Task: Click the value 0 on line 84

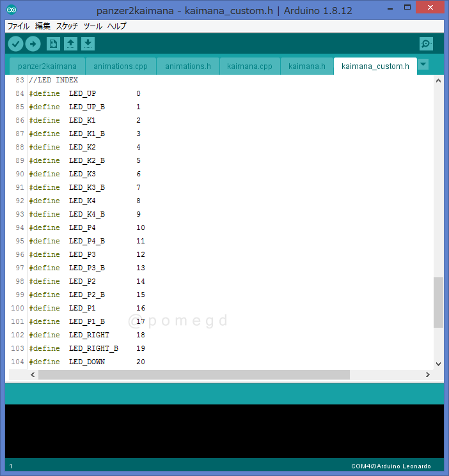Action: (x=138, y=93)
